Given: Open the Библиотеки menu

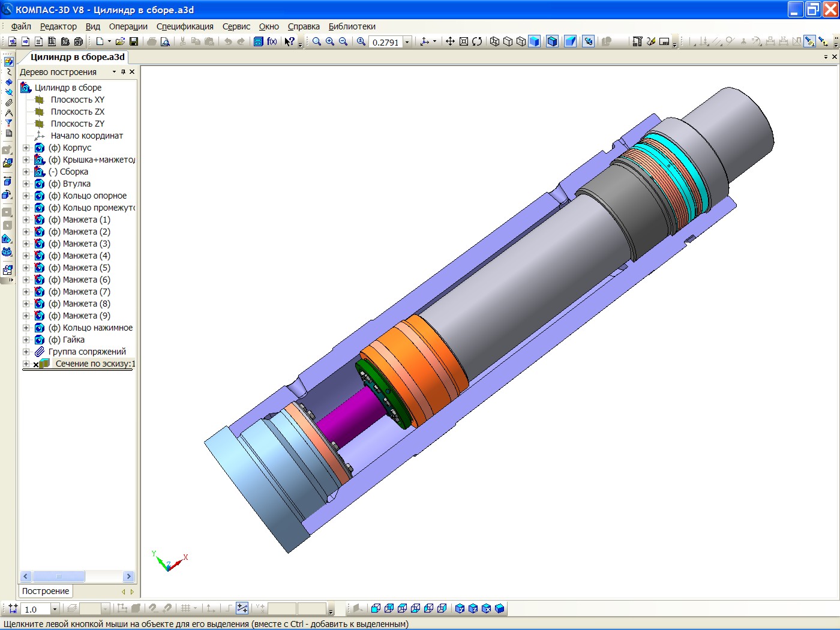Looking at the screenshot, I should click(x=352, y=26).
